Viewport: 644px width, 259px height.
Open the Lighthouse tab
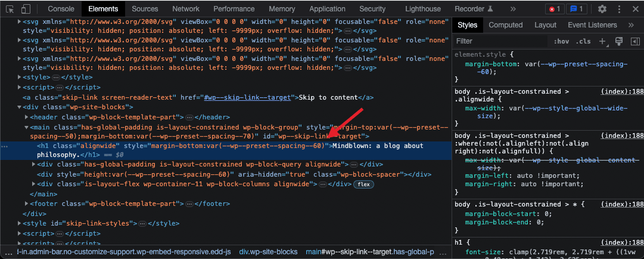pyautogui.click(x=422, y=8)
